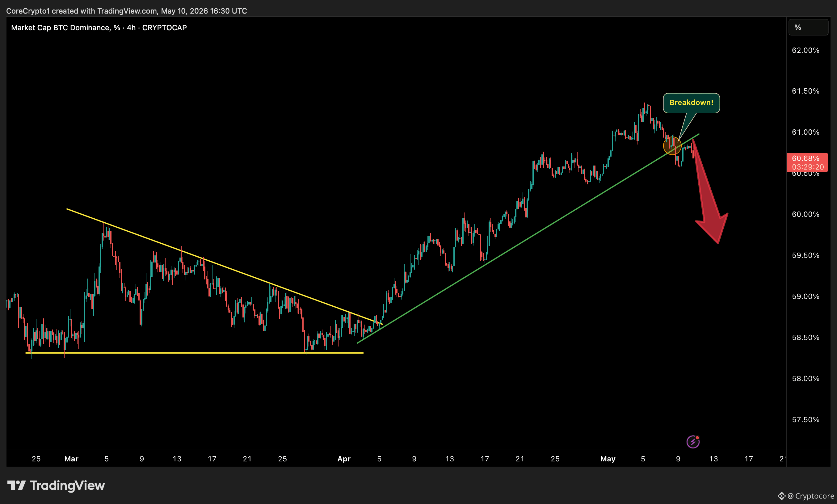Click 59.50% on the price axis
Viewport: 837px width, 504px height.
point(805,255)
